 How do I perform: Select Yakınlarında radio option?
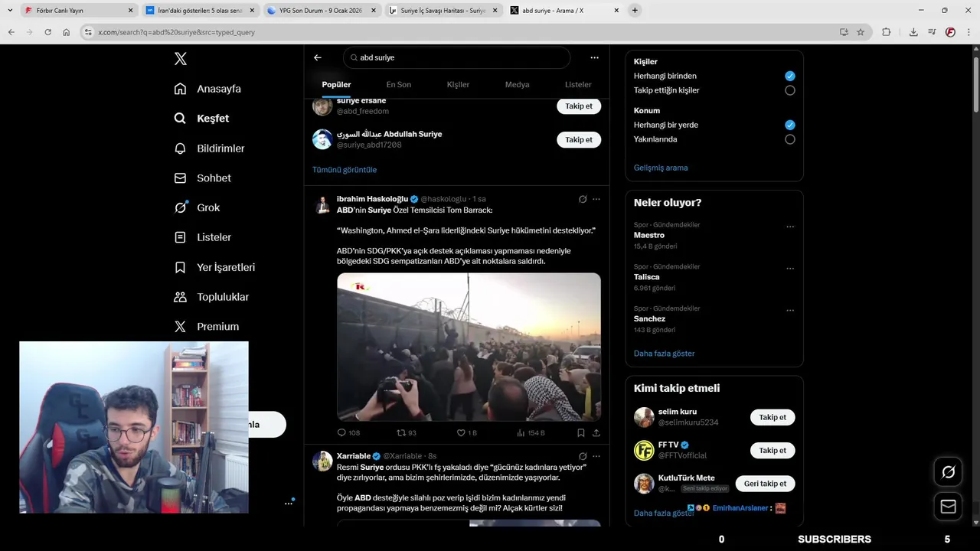point(790,139)
